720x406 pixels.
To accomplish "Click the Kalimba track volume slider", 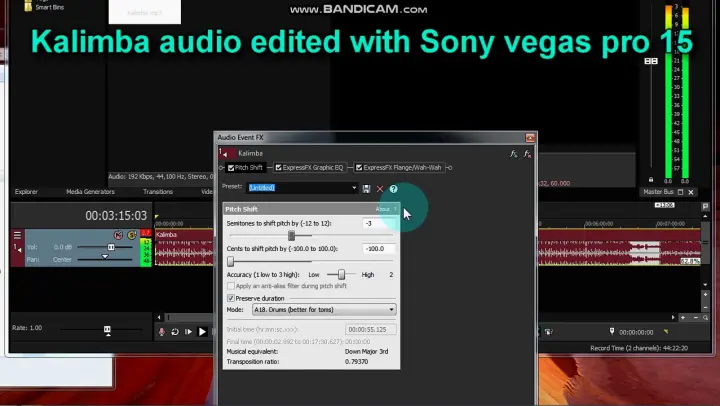I will coord(111,247).
